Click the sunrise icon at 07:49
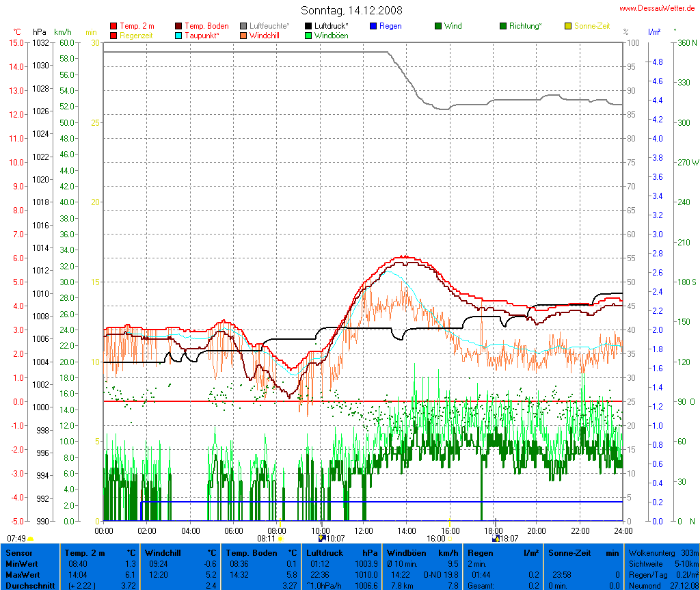Viewport: 700px width, 590px height. coord(31,539)
